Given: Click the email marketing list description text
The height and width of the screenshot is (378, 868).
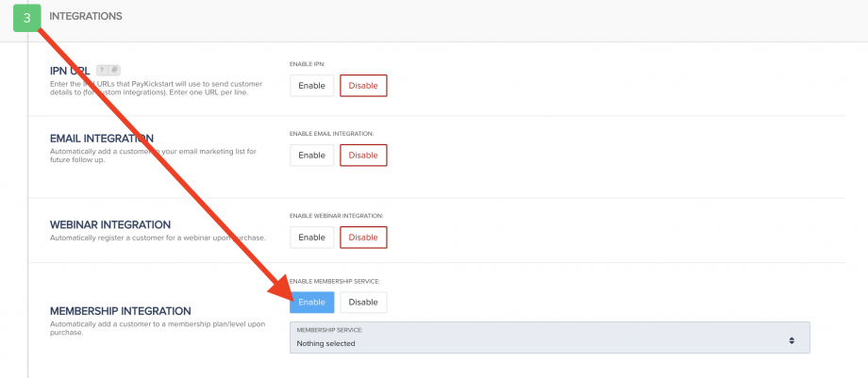Looking at the screenshot, I should tap(154, 156).
